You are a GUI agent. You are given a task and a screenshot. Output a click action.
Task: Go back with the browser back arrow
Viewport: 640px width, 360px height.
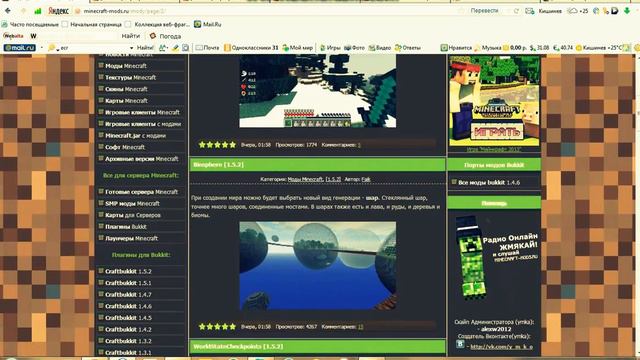coord(8,11)
